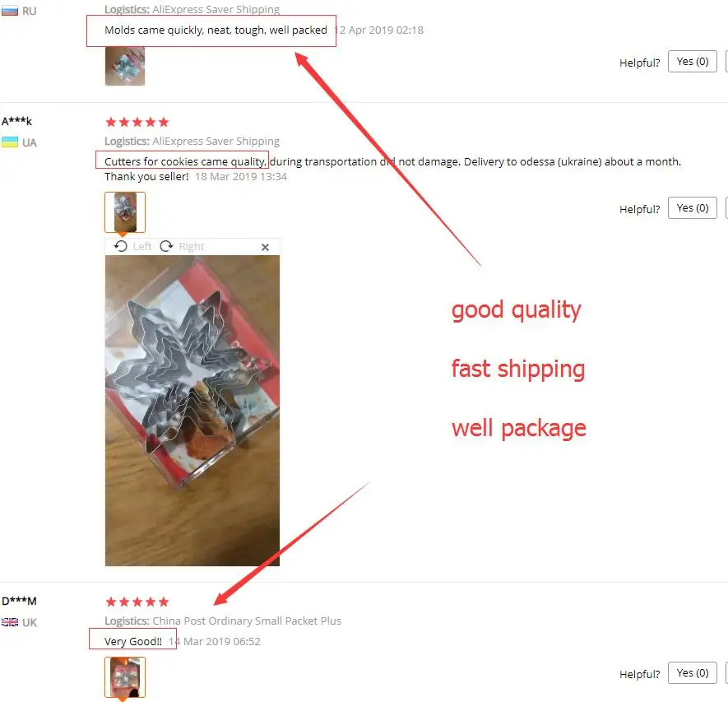
Task: Click the 'Cutters for cookies came quality' text
Action: [x=185, y=161]
